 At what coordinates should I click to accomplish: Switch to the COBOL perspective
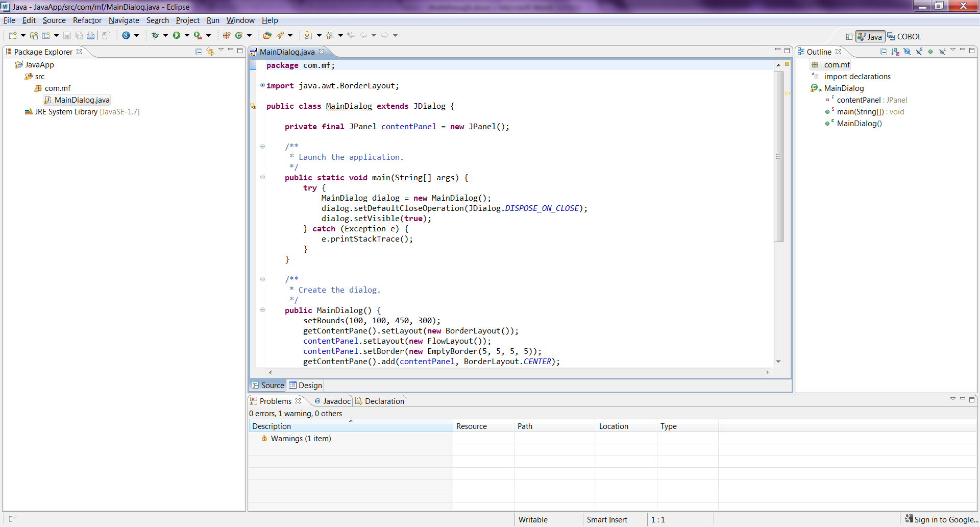point(904,37)
